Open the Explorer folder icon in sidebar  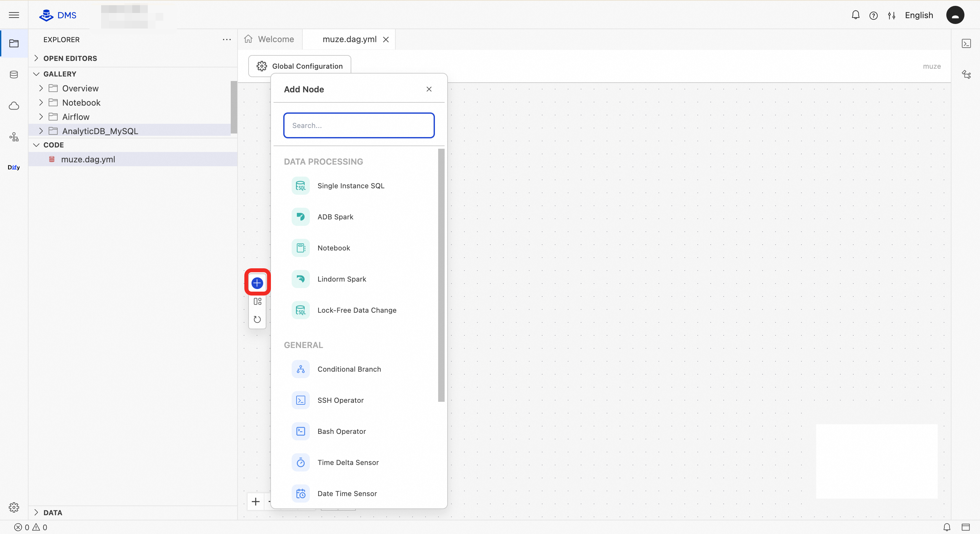[x=14, y=43]
